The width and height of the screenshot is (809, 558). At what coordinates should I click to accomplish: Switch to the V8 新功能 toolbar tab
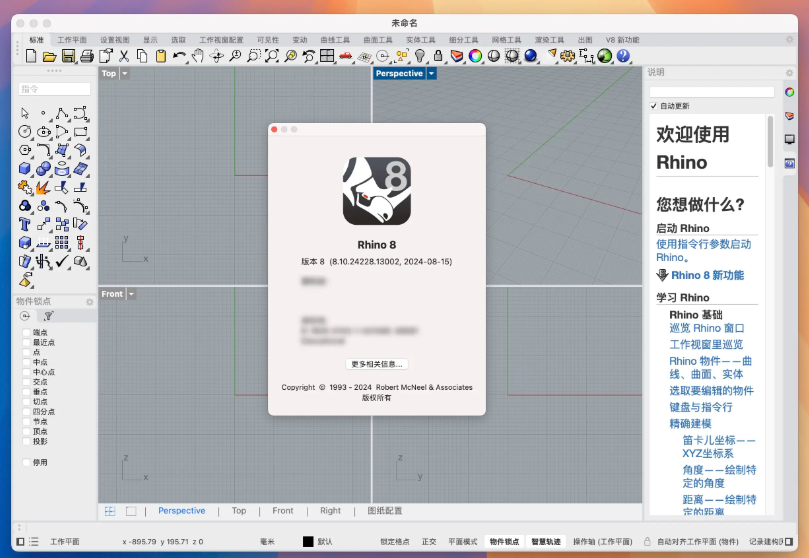point(622,40)
